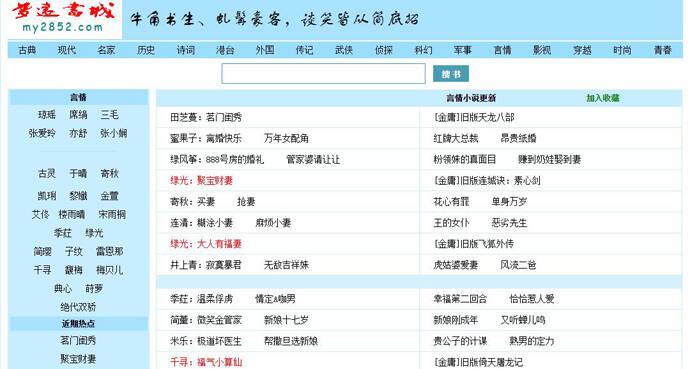The height and width of the screenshot is (369, 690).
Task: Select author 亦舒 in sidebar
Action: 78,133
